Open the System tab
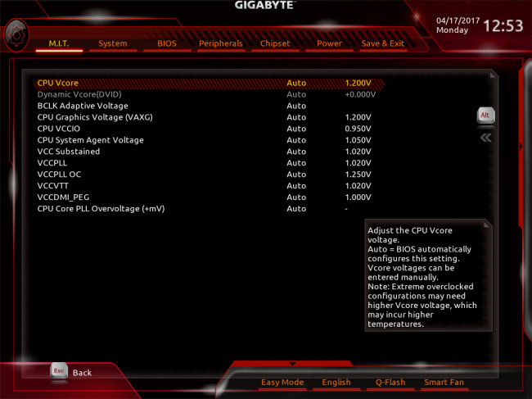This screenshot has width=532, height=399. tap(113, 43)
